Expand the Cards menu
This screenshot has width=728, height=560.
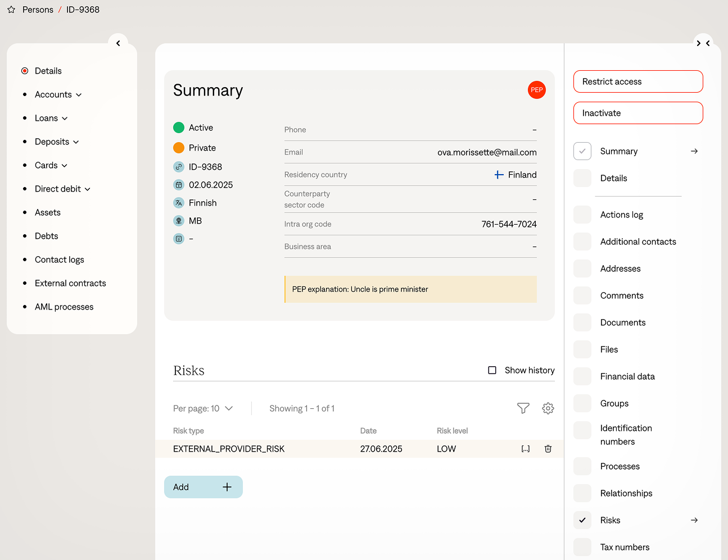click(x=51, y=165)
